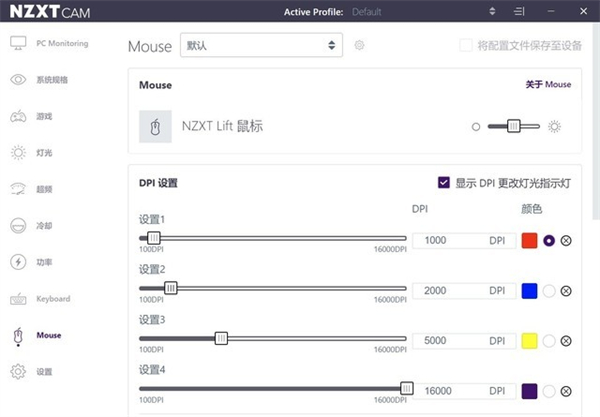The height and width of the screenshot is (417, 600).
Task: Open the 超频 (Overclocking) section
Action: [x=42, y=189]
